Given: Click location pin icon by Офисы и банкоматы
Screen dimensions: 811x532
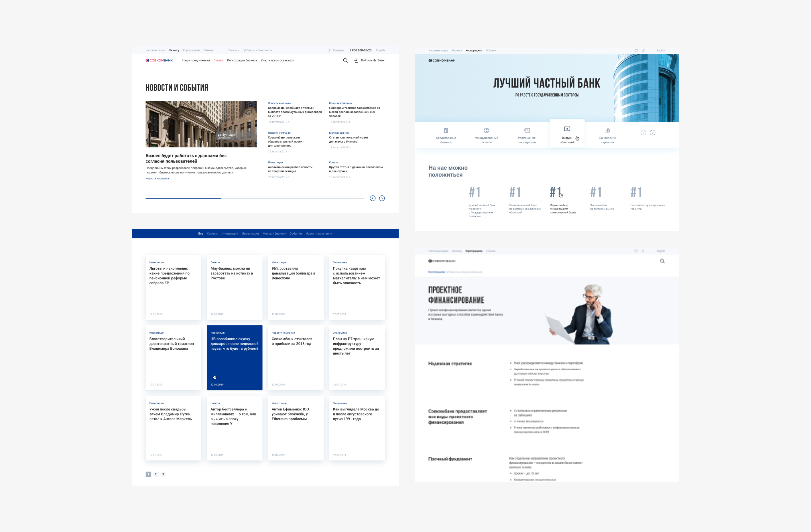Looking at the screenshot, I should 244,50.
